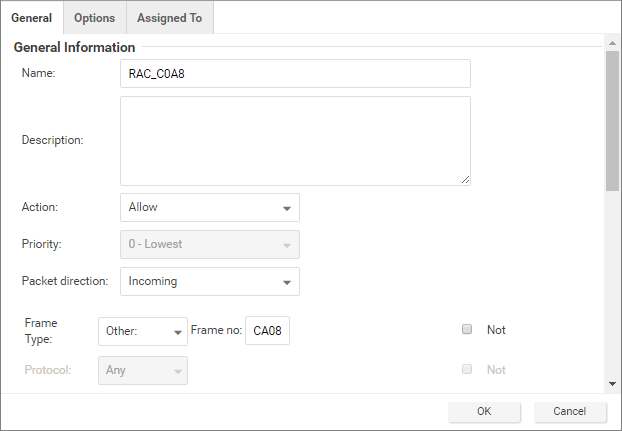This screenshot has width=622, height=431.
Task: Grab the Description box resize handle
Action: click(x=465, y=180)
